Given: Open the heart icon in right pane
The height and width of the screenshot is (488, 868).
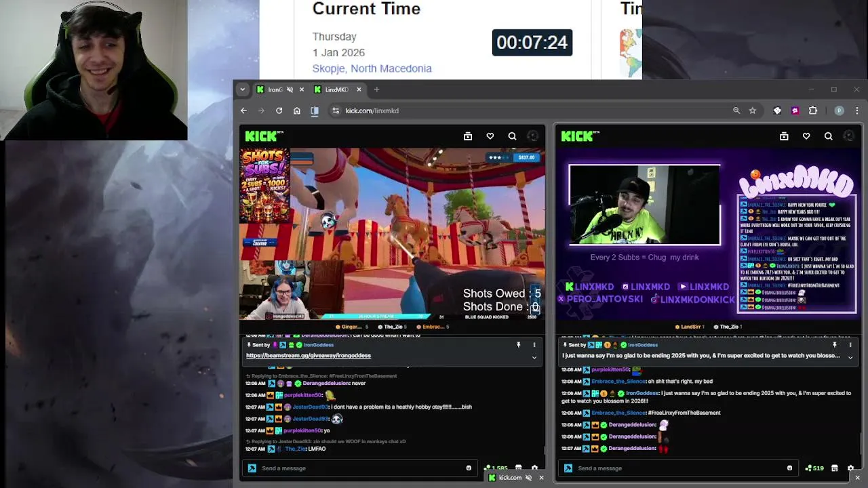Looking at the screenshot, I should coord(806,136).
